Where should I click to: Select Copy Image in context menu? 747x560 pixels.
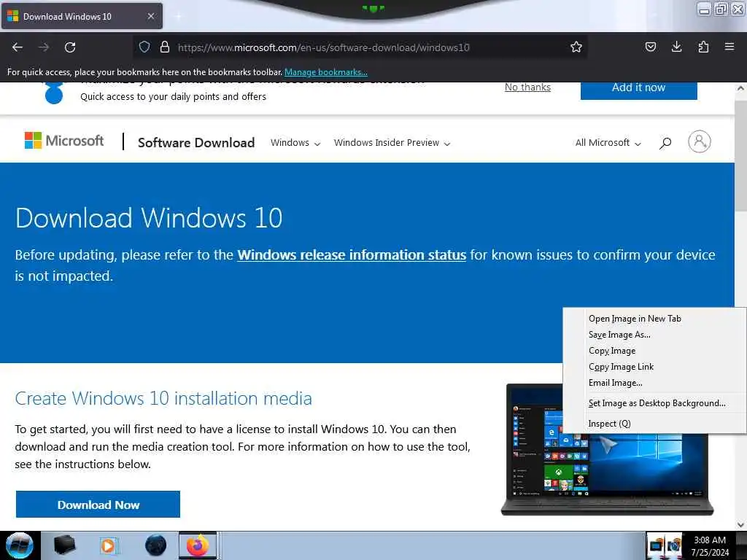coord(654,351)
